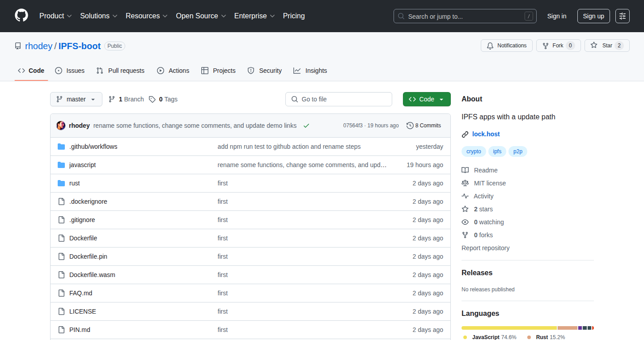Click the .dockerignore file icon

[61, 201]
